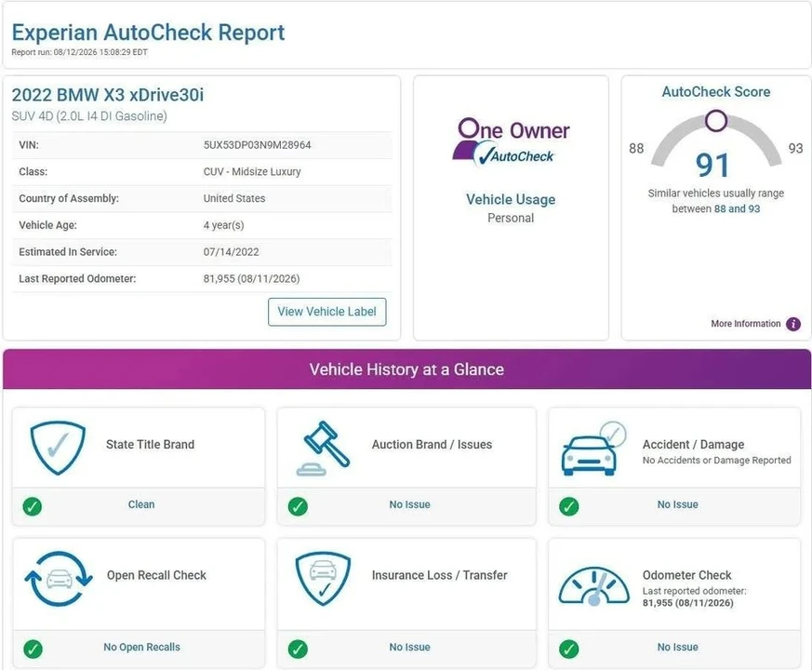Click the Open Recall Check label
The height and width of the screenshot is (670, 812).
coord(156,575)
